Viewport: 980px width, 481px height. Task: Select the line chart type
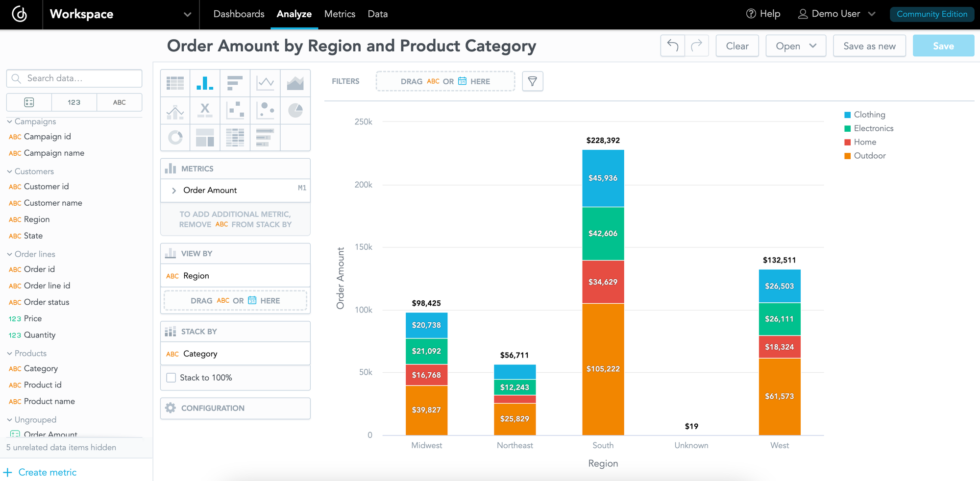(x=265, y=82)
